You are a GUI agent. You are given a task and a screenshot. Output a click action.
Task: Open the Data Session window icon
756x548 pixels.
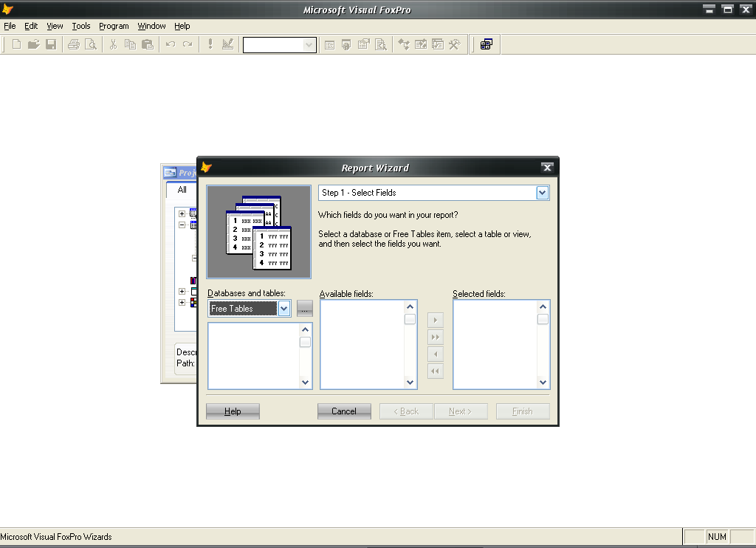(x=346, y=45)
